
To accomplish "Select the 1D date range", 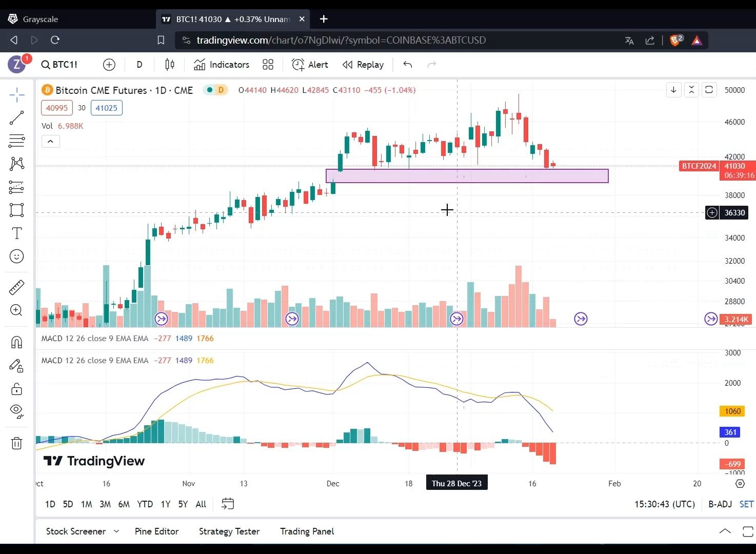I will 50,504.
